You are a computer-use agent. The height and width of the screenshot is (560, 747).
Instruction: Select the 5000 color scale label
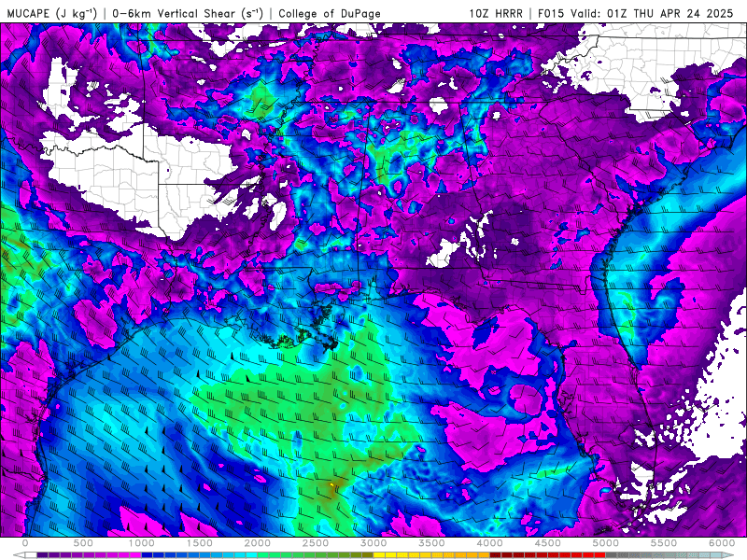click(606, 543)
